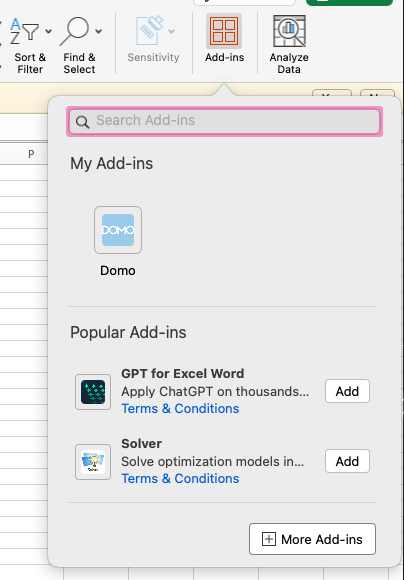Click the Solver add-in icon
404x580 pixels.
[x=93, y=462]
